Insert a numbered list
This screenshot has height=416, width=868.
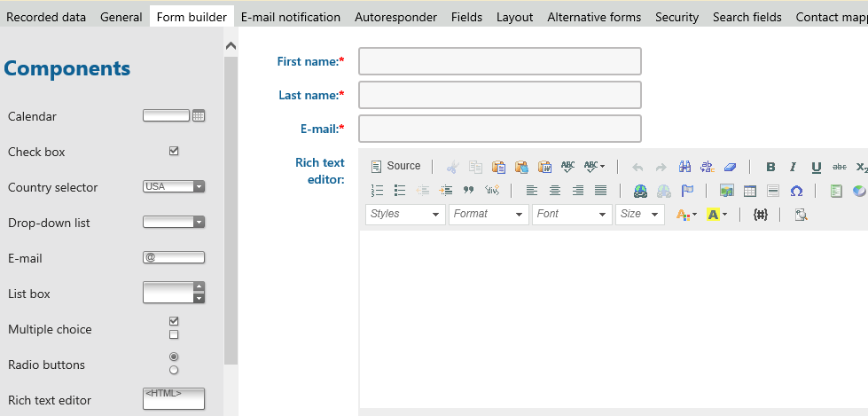tap(377, 191)
